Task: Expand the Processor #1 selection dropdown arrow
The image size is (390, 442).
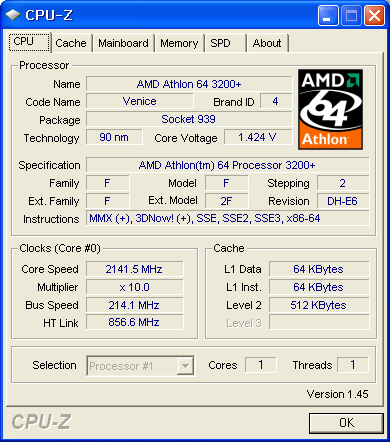Action: pyautogui.click(x=185, y=366)
